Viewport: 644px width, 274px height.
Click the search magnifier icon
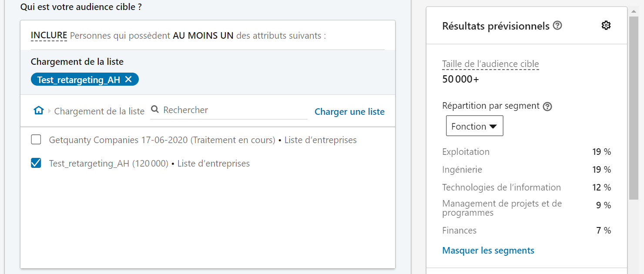pos(154,110)
